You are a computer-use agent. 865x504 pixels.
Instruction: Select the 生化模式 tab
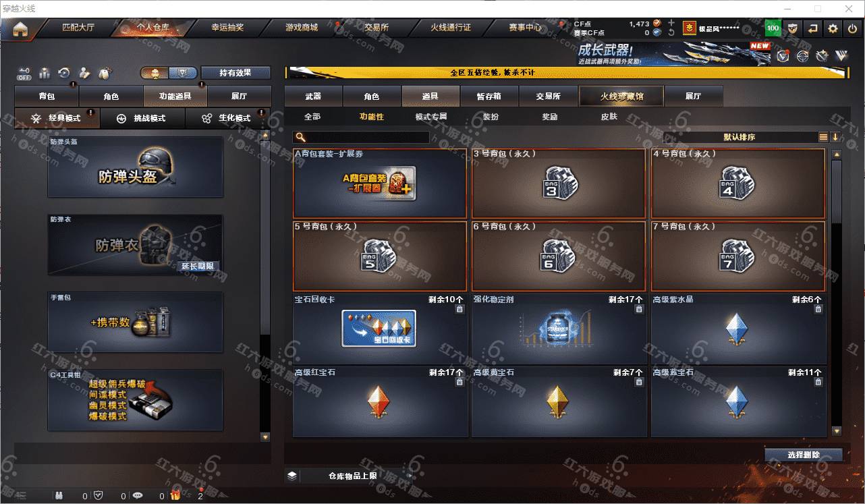point(227,118)
